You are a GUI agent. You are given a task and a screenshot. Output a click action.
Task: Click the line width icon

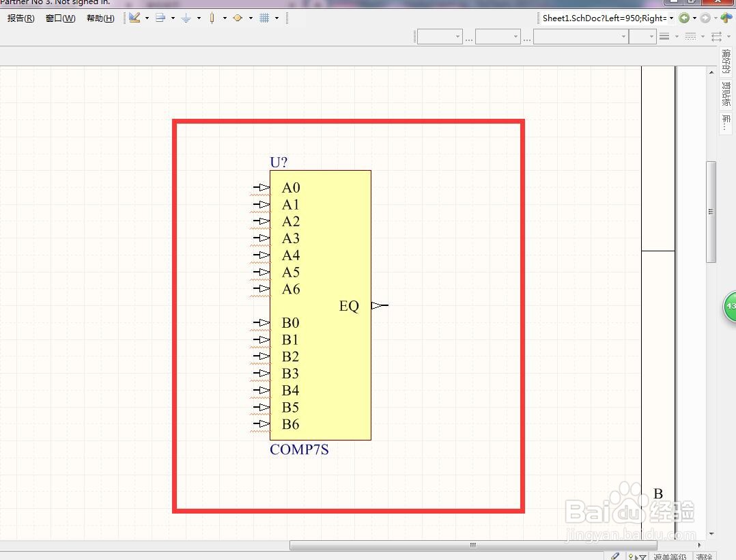[x=664, y=37]
